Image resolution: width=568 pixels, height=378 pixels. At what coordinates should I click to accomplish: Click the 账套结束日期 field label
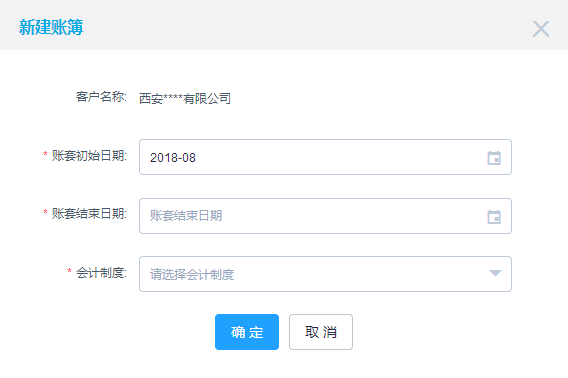pyautogui.click(x=89, y=214)
